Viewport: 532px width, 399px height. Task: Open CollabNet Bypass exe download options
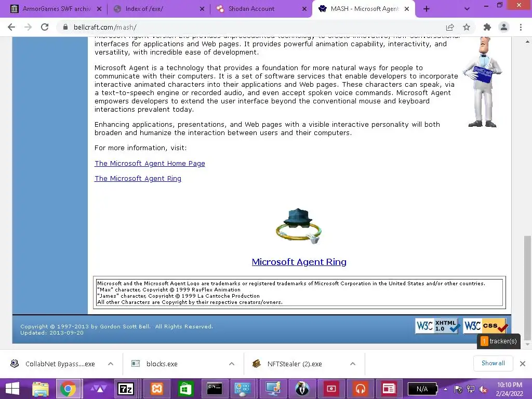[110, 364]
